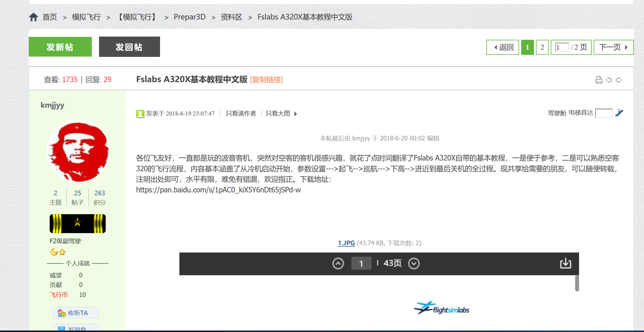Open 模拟飞行 breadcrumb link
644x332 pixels.
click(x=86, y=17)
